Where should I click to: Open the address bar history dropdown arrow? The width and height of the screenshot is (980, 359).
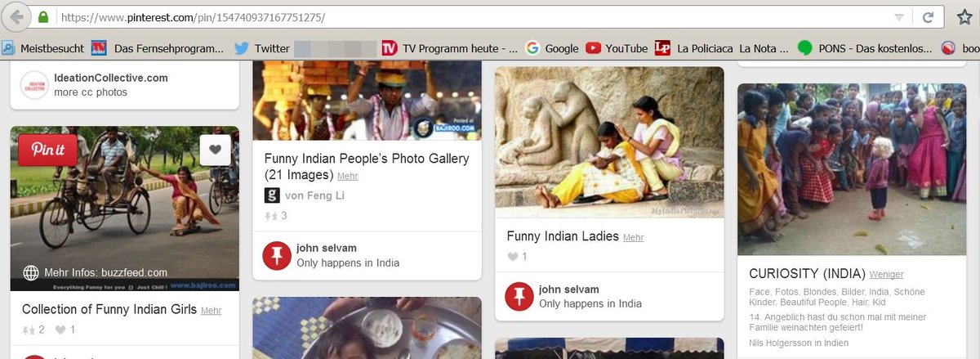[899, 16]
